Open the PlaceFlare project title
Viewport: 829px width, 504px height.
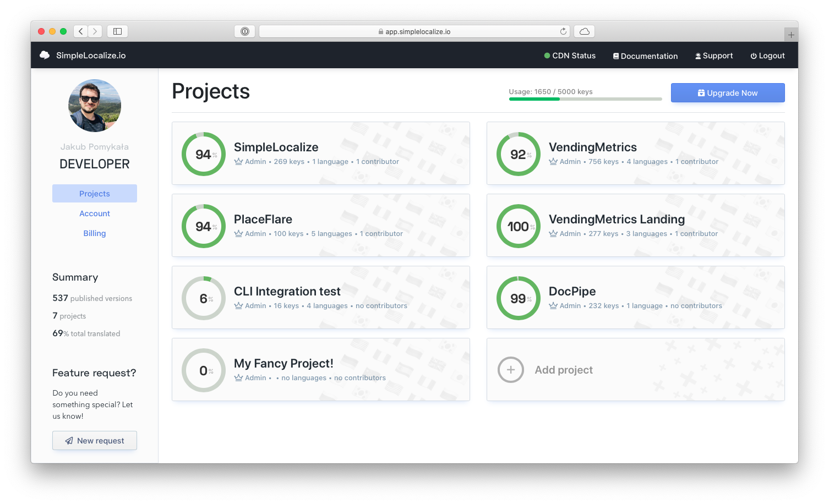(263, 219)
